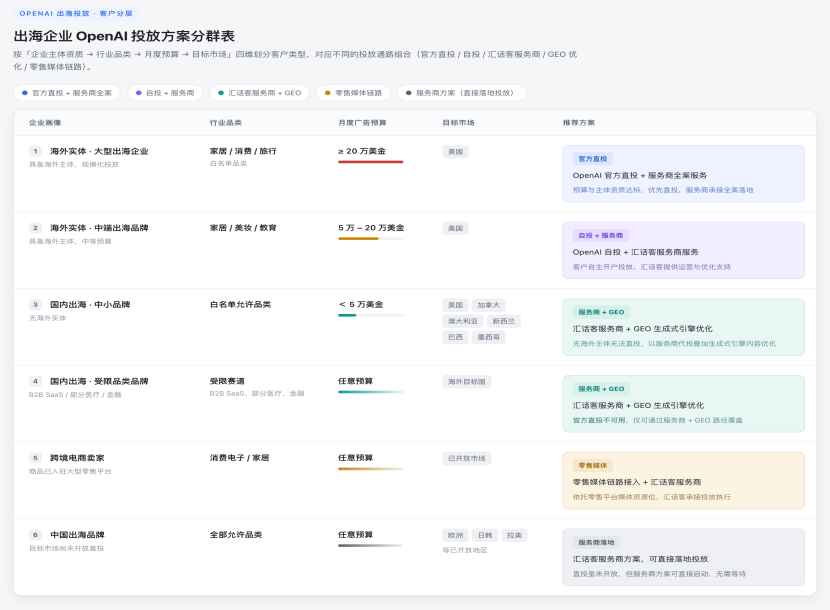Click the 拉美 market tag
830x610 pixels.
click(x=515, y=535)
